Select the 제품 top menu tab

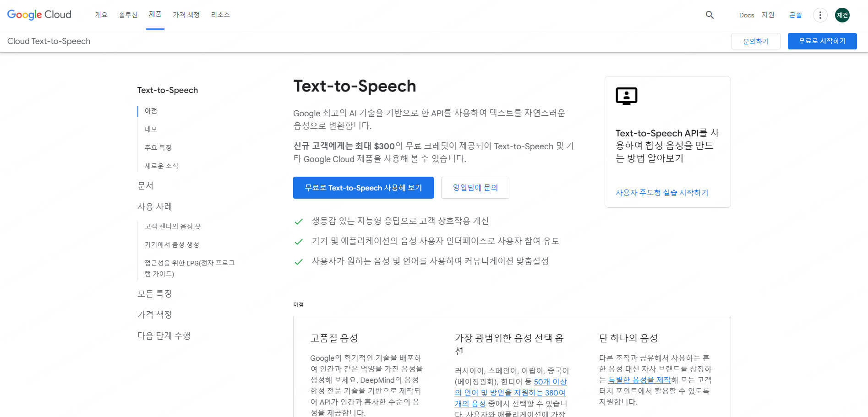(155, 15)
